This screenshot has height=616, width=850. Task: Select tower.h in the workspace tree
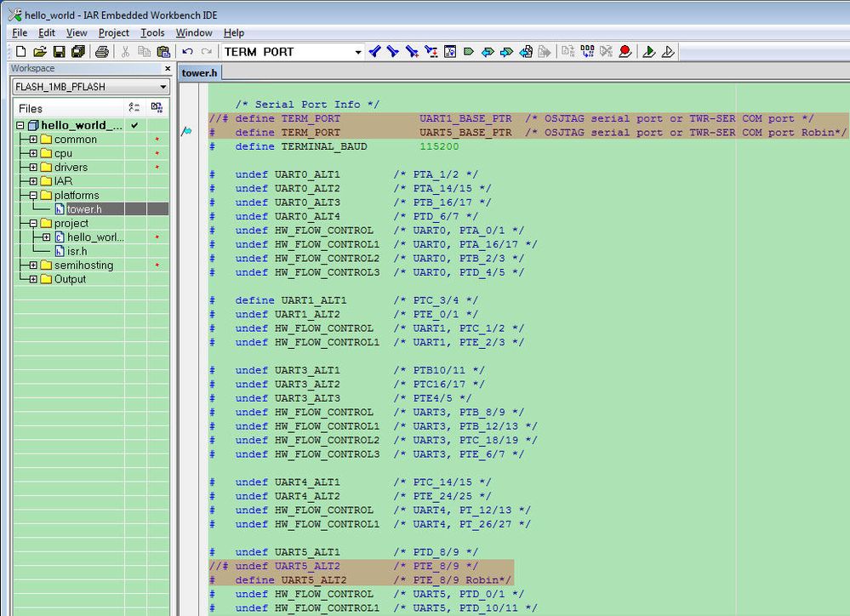pyautogui.click(x=84, y=208)
